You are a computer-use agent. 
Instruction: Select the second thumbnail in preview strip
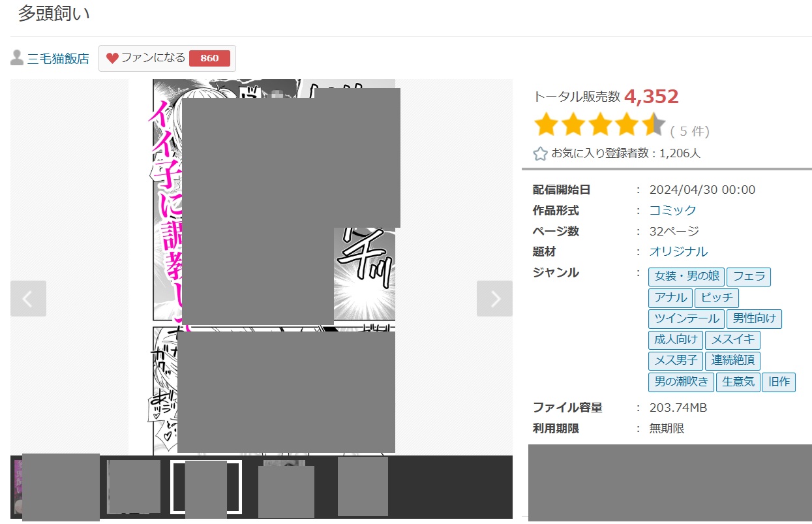133,486
